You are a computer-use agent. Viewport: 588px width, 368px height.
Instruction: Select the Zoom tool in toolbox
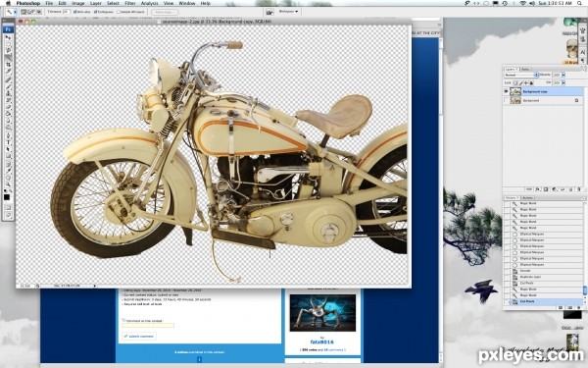(8, 184)
